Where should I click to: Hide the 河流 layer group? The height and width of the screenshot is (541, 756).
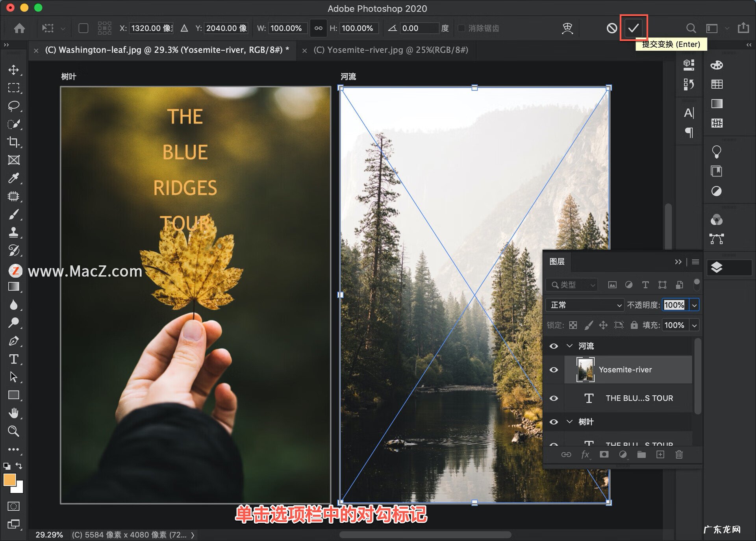[x=554, y=346]
